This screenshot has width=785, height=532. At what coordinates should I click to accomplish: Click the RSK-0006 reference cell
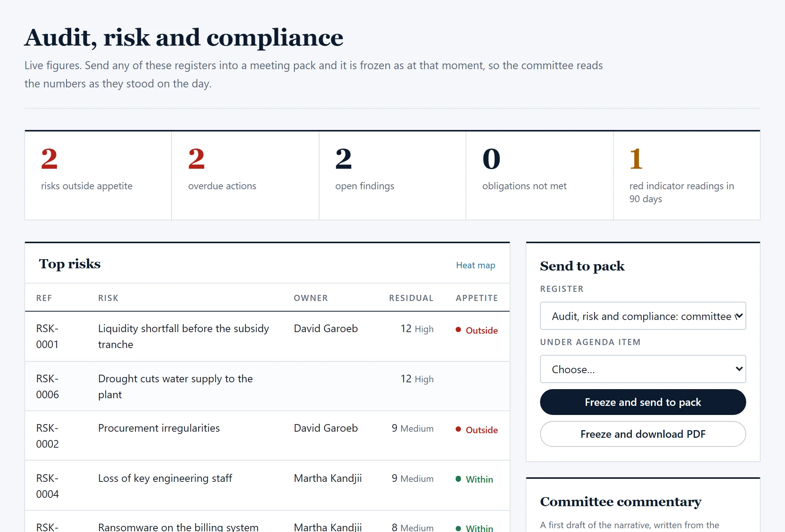click(48, 386)
